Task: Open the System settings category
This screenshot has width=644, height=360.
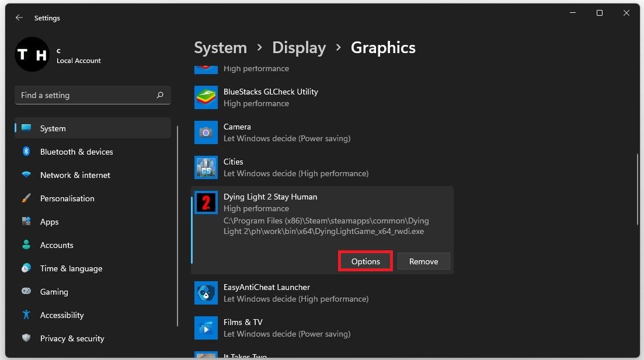Action: pyautogui.click(x=93, y=128)
